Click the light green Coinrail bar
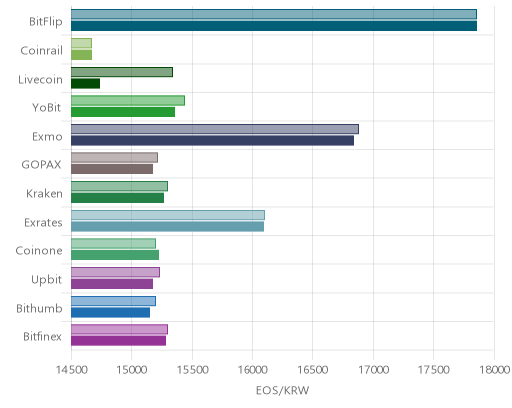The image size is (512, 408). [x=81, y=43]
